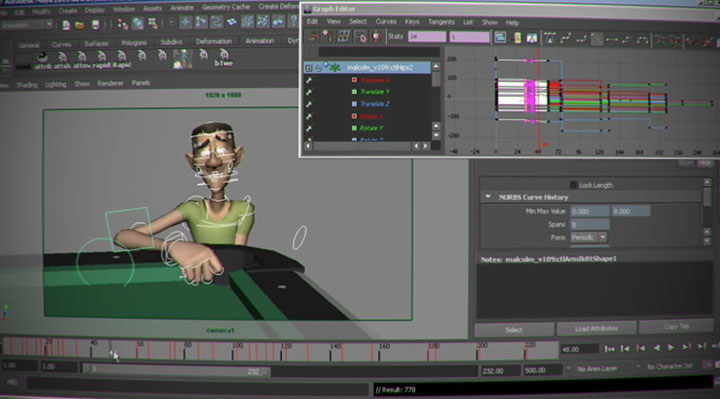This screenshot has width=720, height=399.
Task: Click the Hide button in Attribute Editor
Action: [704, 163]
